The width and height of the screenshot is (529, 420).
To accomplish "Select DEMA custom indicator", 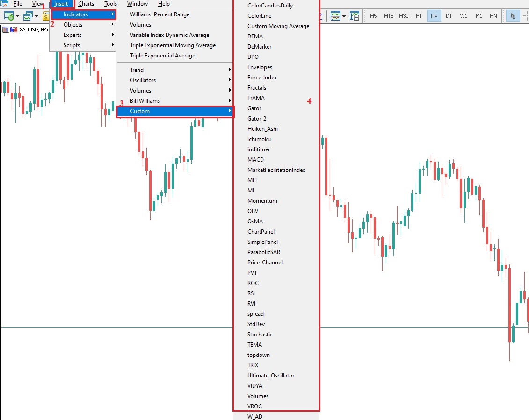I will [x=276, y=36].
